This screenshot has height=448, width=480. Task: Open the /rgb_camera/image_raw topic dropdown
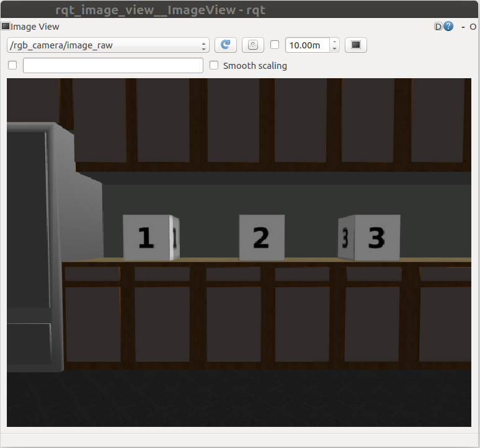pos(108,45)
